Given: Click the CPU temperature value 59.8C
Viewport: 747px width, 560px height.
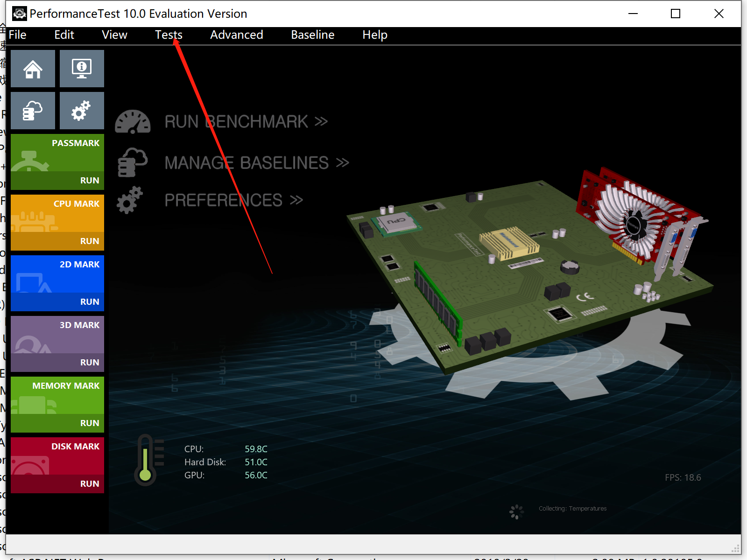Looking at the screenshot, I should [x=256, y=449].
